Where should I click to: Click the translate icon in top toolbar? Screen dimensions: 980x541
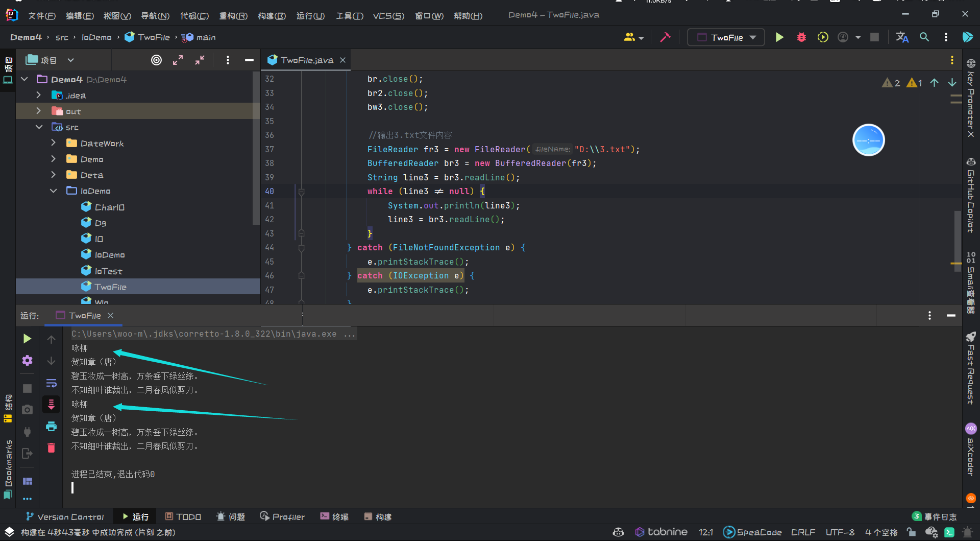[902, 37]
